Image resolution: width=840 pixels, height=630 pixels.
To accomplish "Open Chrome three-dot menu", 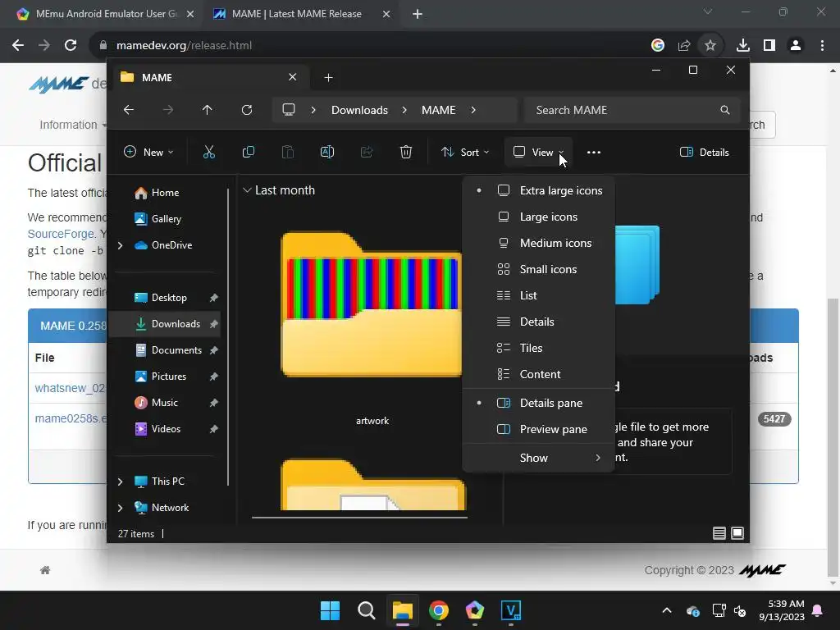I will (x=822, y=46).
